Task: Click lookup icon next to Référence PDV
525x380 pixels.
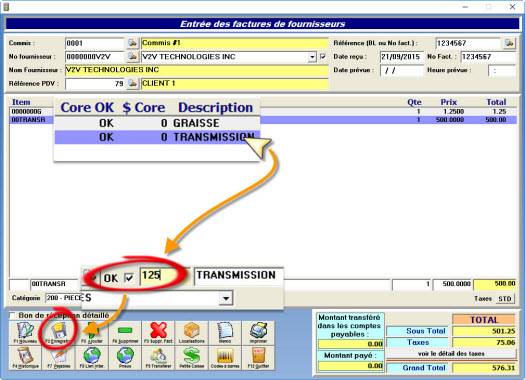Action: [133, 83]
